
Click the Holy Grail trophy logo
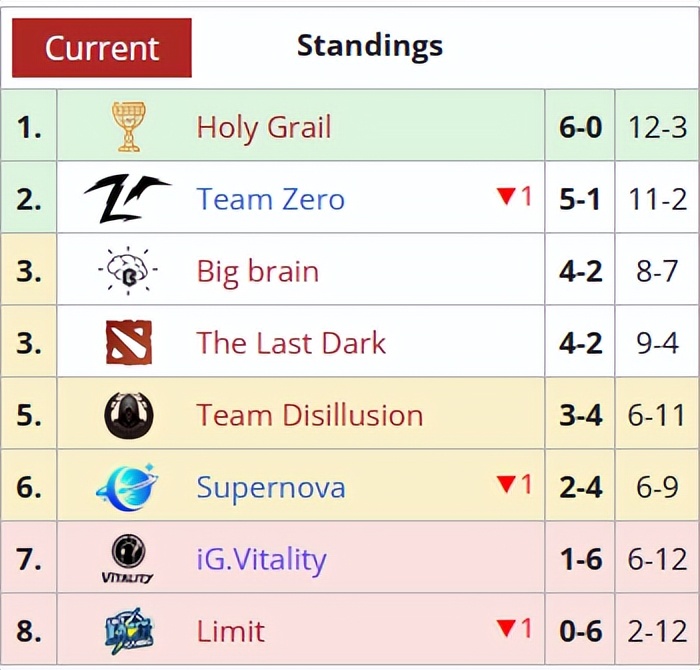128,127
